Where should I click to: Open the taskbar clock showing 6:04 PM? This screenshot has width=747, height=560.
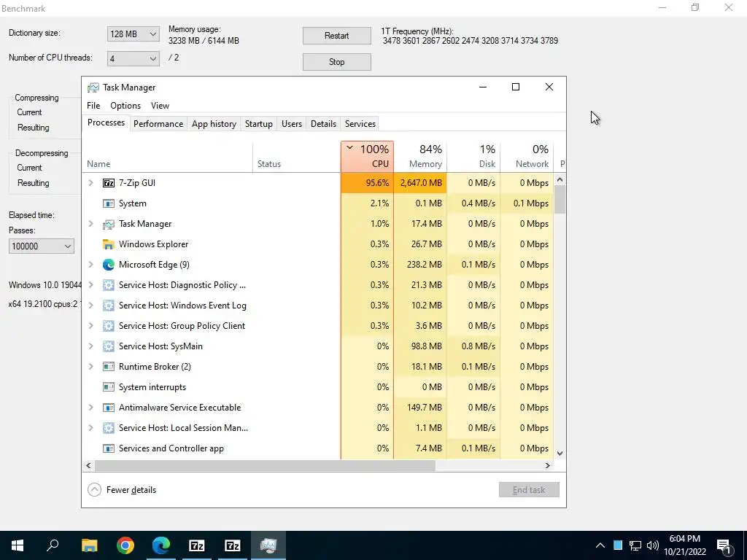685,545
